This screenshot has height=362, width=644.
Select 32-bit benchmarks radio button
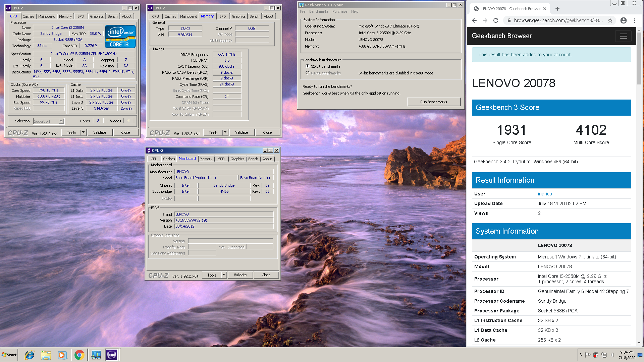coord(307,66)
